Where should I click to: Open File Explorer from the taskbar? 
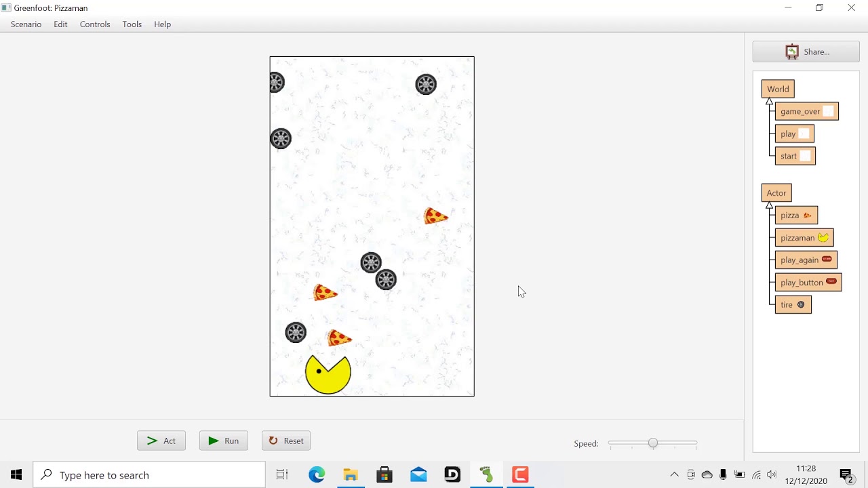[351, 475]
